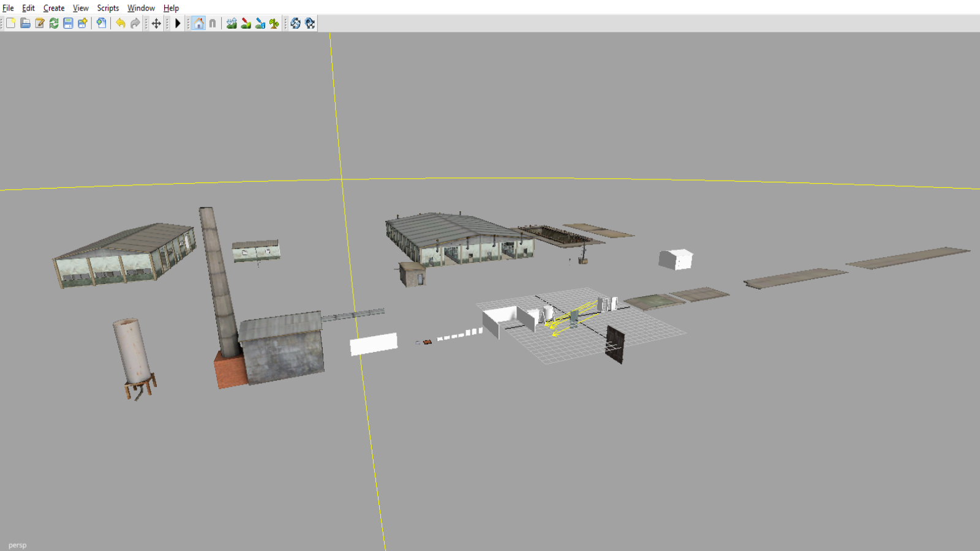Undo the last action
980x551 pixels.
(121, 23)
